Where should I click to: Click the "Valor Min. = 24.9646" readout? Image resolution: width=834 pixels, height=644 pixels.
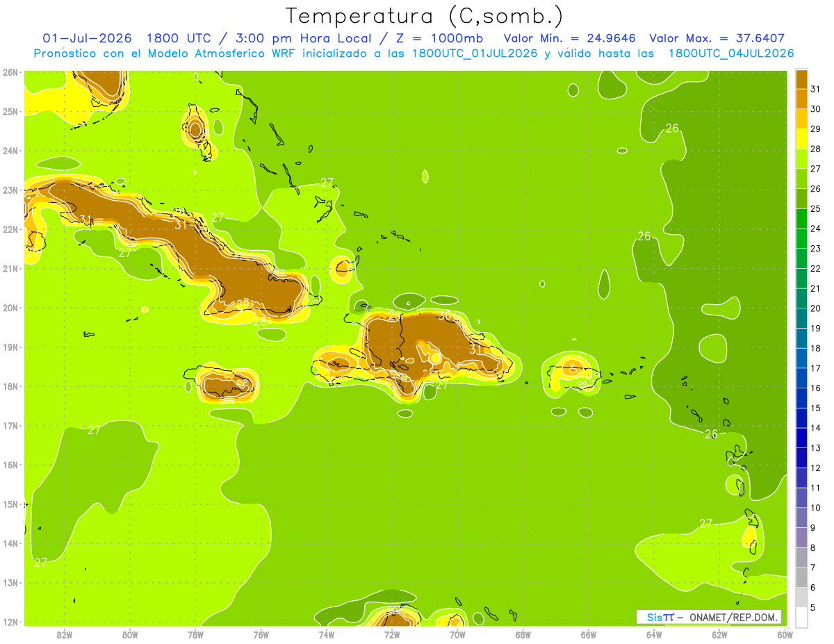click(x=569, y=38)
